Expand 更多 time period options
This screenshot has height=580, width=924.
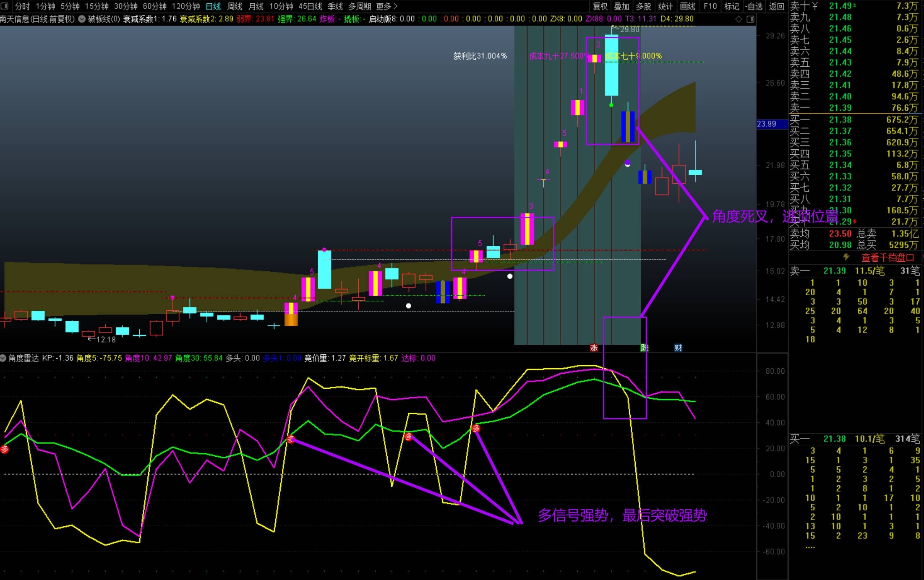tap(386, 6)
